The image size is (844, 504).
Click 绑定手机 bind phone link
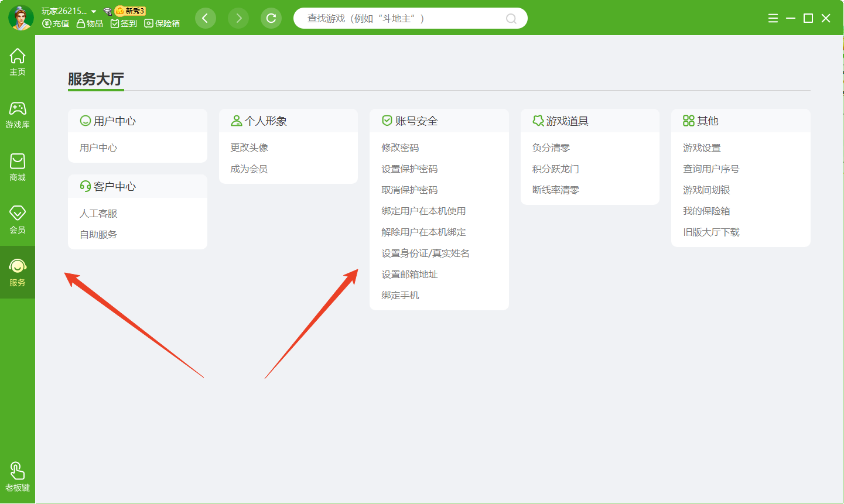(400, 296)
